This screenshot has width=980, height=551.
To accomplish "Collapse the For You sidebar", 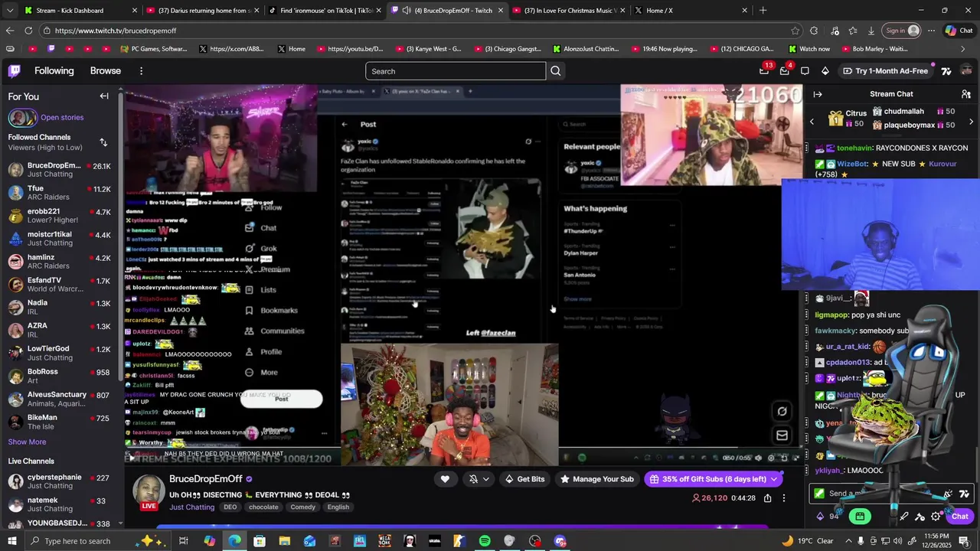I will [x=104, y=96].
